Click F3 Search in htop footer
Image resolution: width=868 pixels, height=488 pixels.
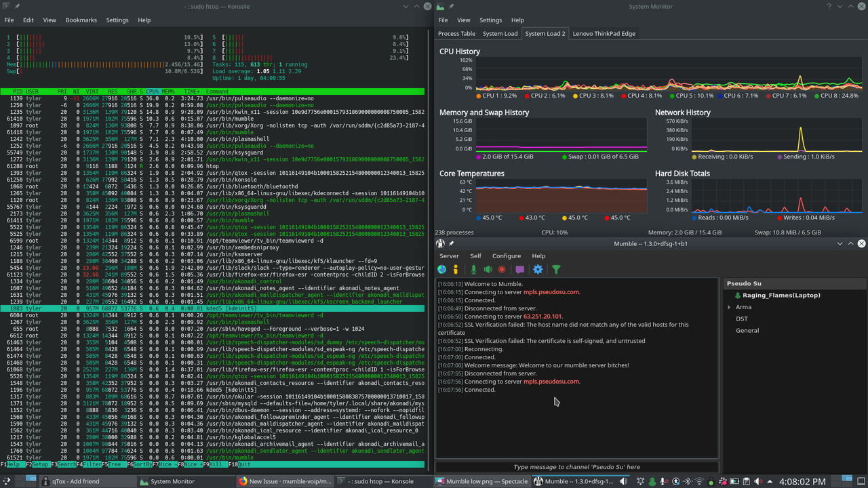coord(62,464)
